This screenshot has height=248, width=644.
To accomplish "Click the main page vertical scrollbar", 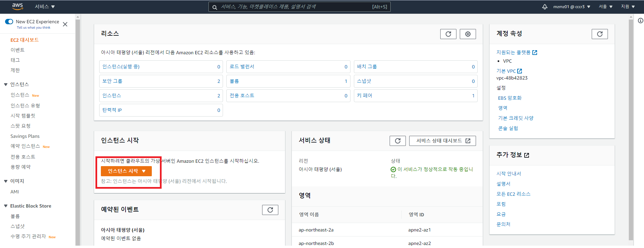I will coord(631,130).
